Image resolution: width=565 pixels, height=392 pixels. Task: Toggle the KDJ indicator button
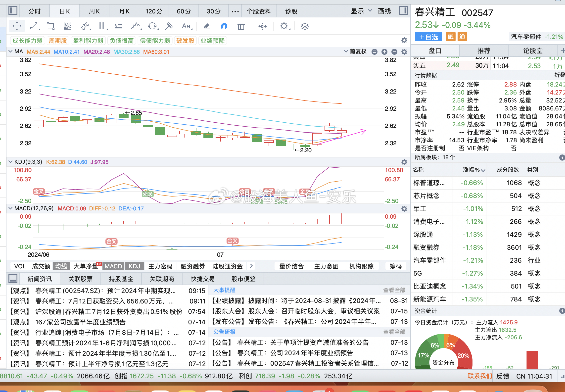pyautogui.click(x=134, y=266)
